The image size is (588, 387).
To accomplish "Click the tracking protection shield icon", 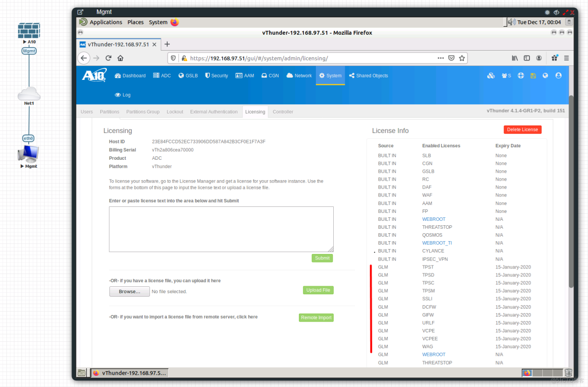I will [173, 58].
